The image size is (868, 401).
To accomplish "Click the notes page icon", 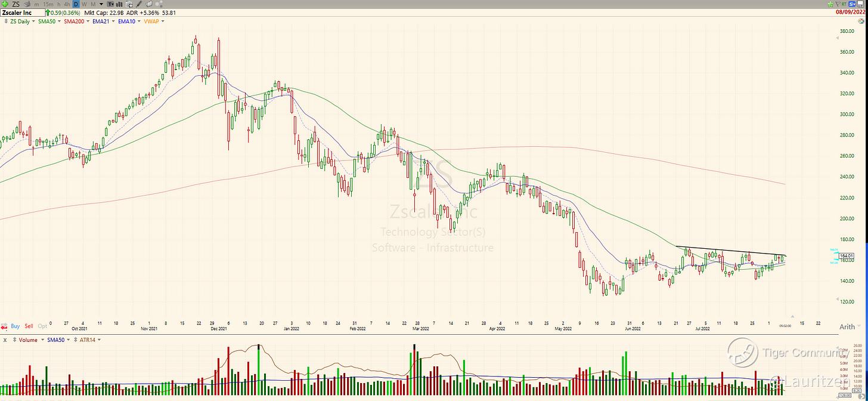I will pyautogui.click(x=148, y=4).
